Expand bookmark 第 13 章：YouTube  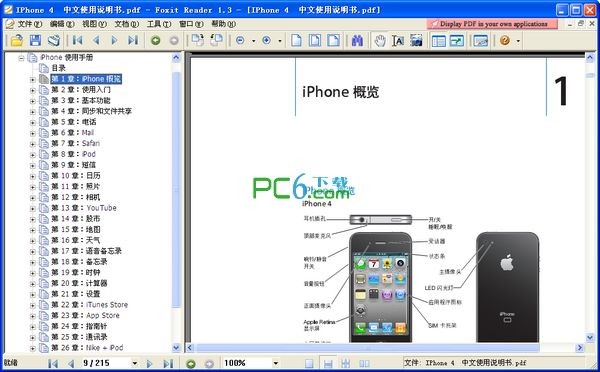pyautogui.click(x=33, y=209)
